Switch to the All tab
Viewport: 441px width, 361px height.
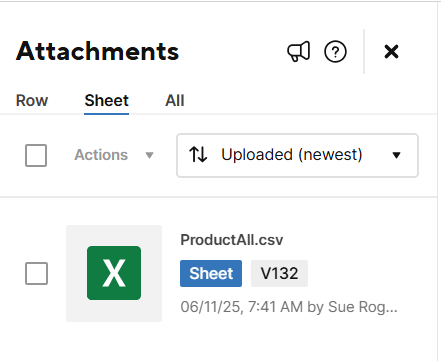coord(175,101)
